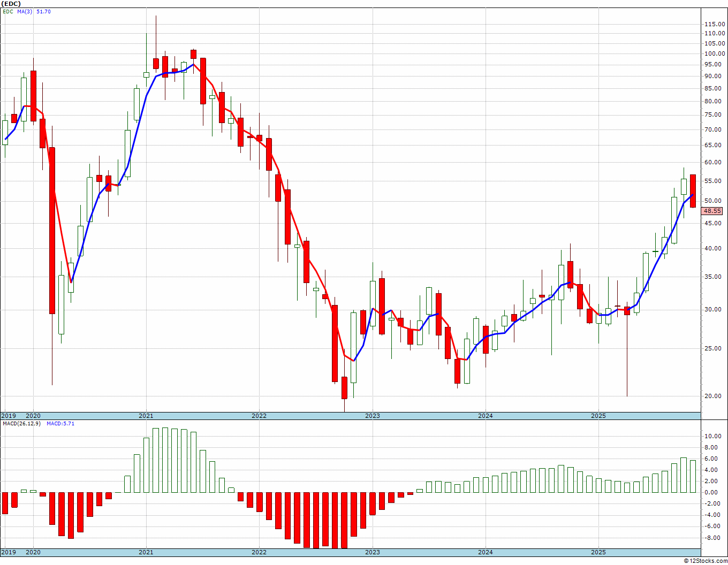Image resolution: width=728 pixels, height=565 pixels.
Task: Click 2023 on the price chart time axis
Action: (x=373, y=416)
